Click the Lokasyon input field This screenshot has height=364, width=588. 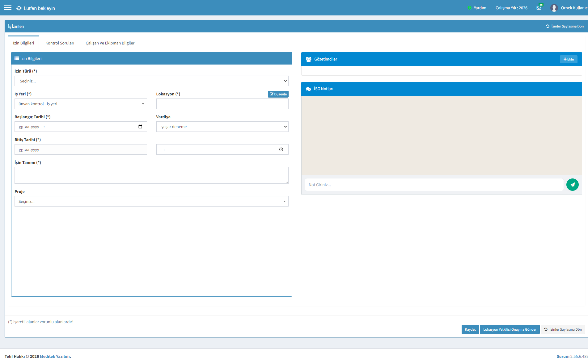[222, 104]
